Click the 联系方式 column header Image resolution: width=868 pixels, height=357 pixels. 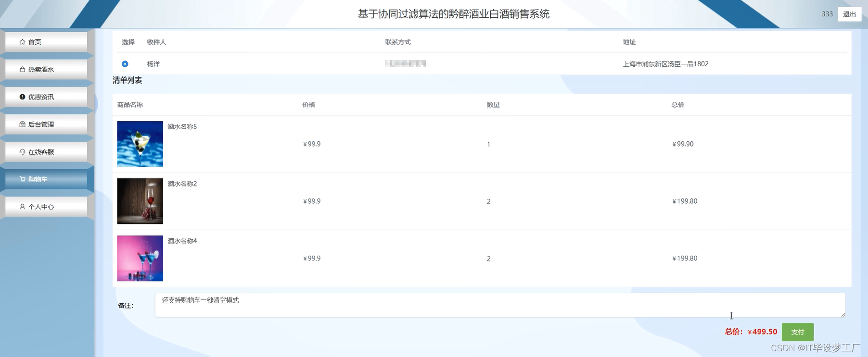pyautogui.click(x=398, y=42)
